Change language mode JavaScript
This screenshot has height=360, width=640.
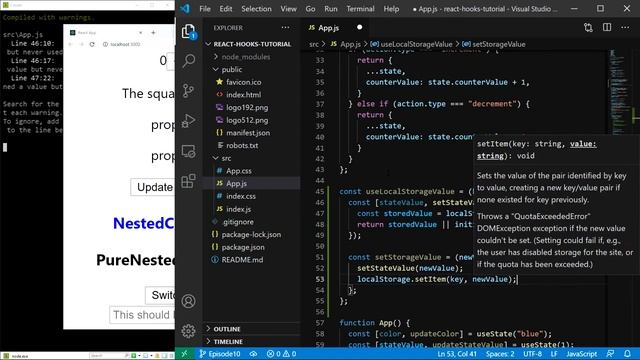(x=581, y=353)
